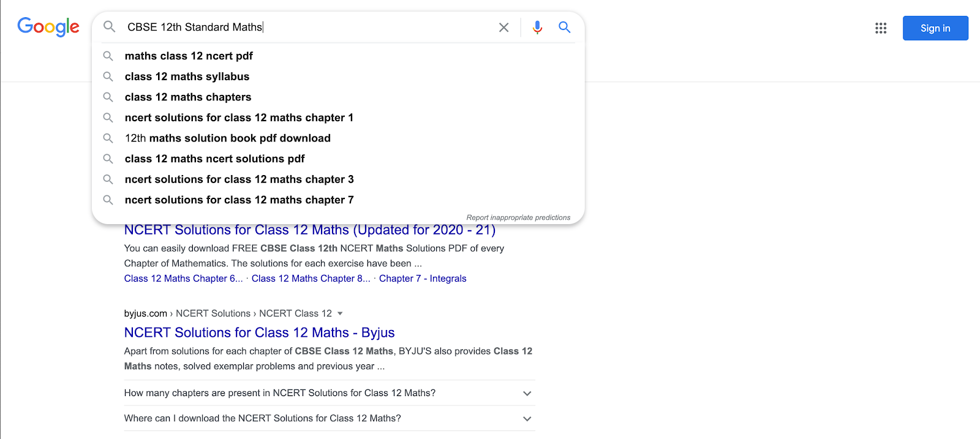Open sitelink 'Chapter 7 - Integrals'
This screenshot has width=980, height=439.
(423, 279)
